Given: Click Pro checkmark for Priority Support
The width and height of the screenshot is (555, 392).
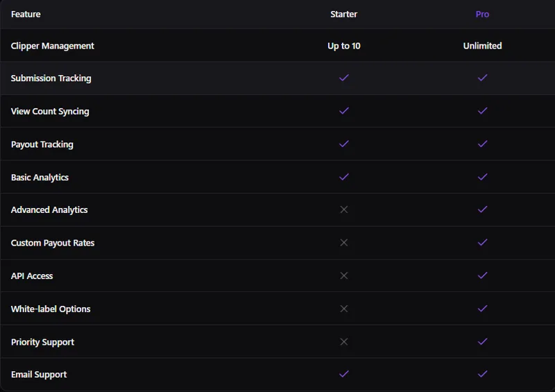Looking at the screenshot, I should (482, 342).
